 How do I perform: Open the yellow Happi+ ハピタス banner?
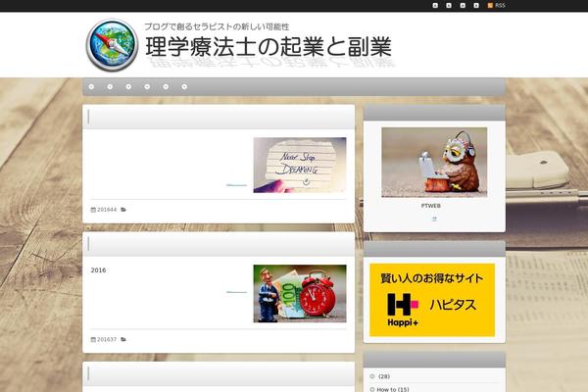coord(432,300)
